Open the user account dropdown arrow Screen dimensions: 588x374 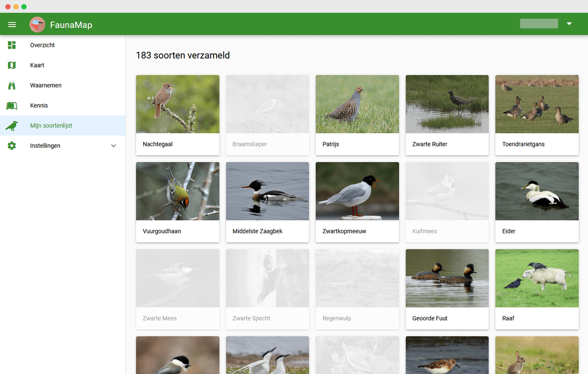tap(569, 24)
